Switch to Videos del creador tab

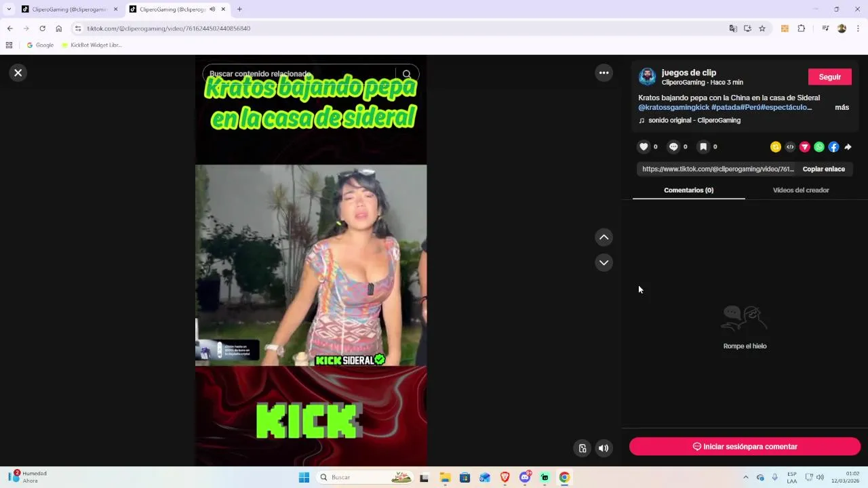pyautogui.click(x=801, y=190)
